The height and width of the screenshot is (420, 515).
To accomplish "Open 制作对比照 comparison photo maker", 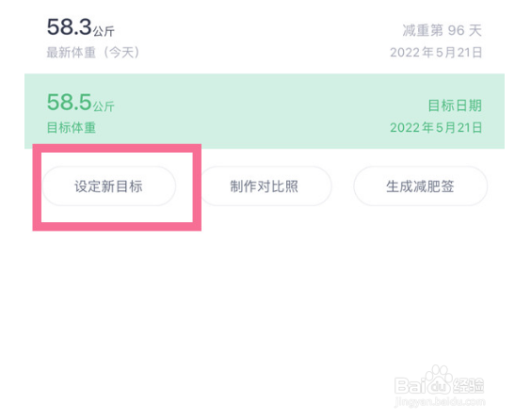I will coord(265,186).
